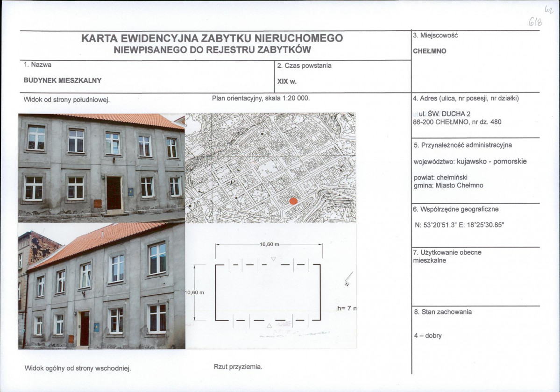Click the 'mieszkalne' usage value

(x=430, y=261)
